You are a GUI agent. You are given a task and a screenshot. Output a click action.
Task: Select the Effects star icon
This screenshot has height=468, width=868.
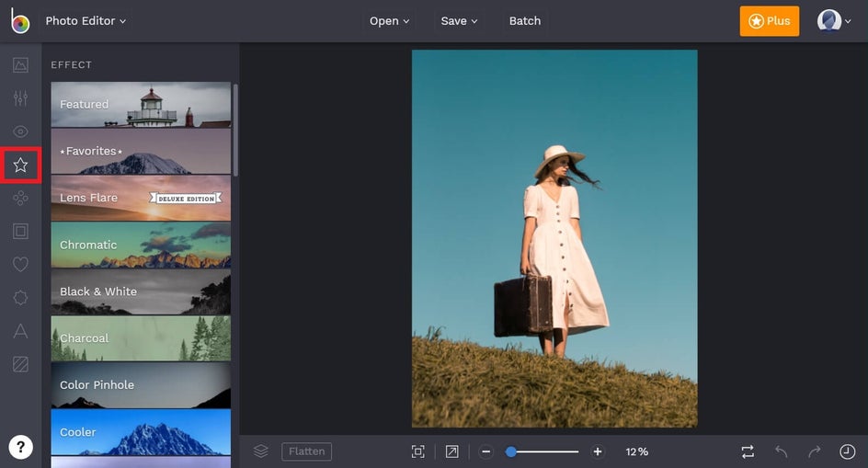coord(20,166)
